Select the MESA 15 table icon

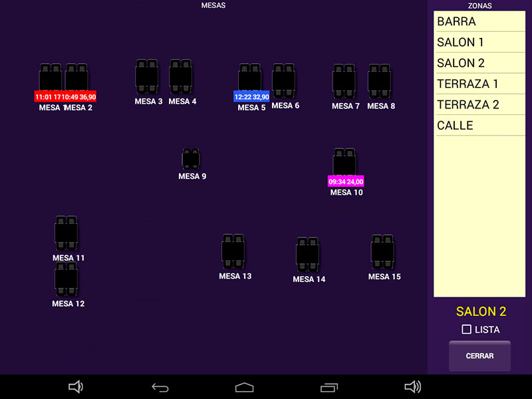(383, 252)
